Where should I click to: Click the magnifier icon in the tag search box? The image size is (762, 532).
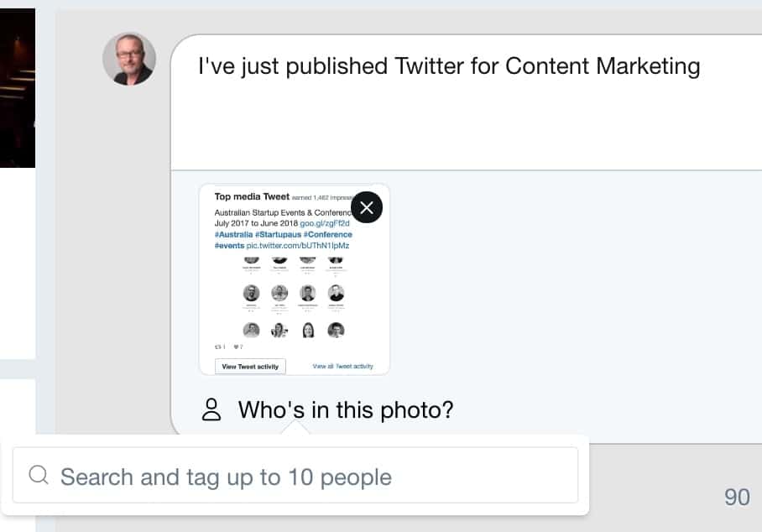[x=39, y=476]
